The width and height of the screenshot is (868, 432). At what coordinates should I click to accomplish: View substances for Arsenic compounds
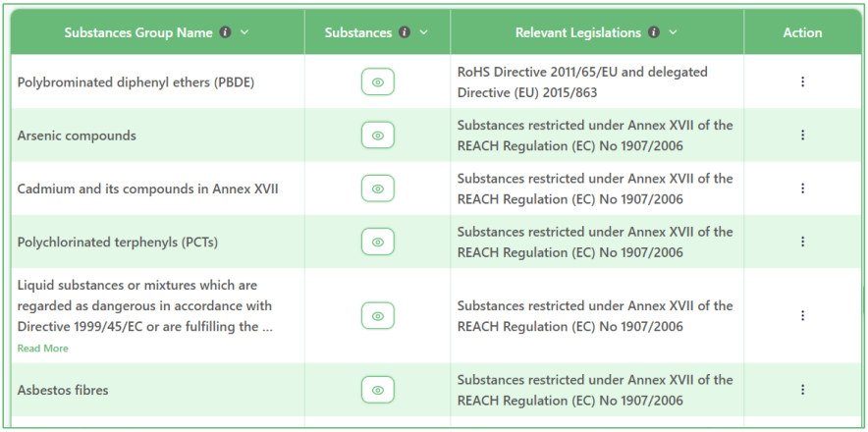tap(378, 135)
